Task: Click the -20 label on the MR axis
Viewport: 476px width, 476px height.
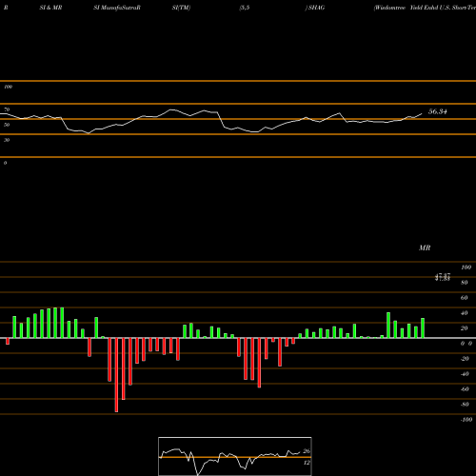Action: pos(465,359)
